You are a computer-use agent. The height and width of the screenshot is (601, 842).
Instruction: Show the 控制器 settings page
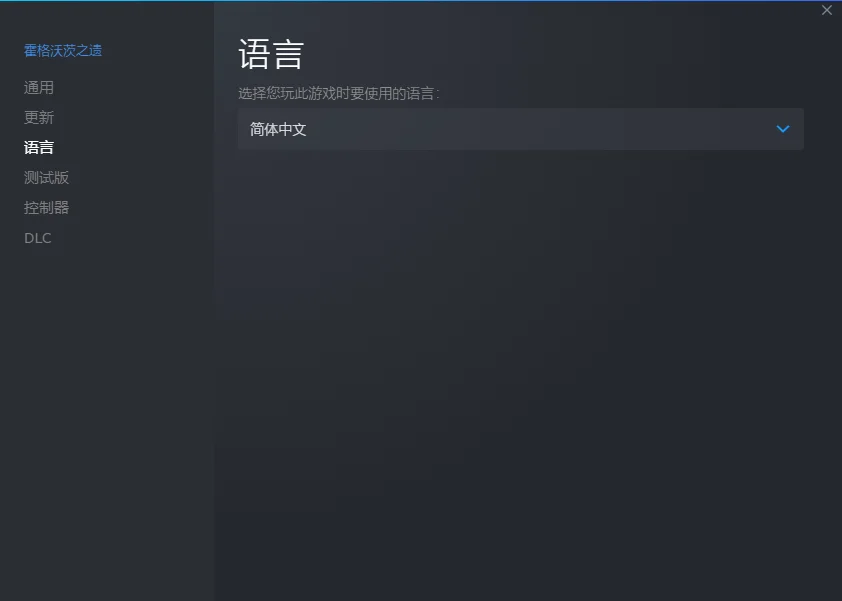pos(46,208)
